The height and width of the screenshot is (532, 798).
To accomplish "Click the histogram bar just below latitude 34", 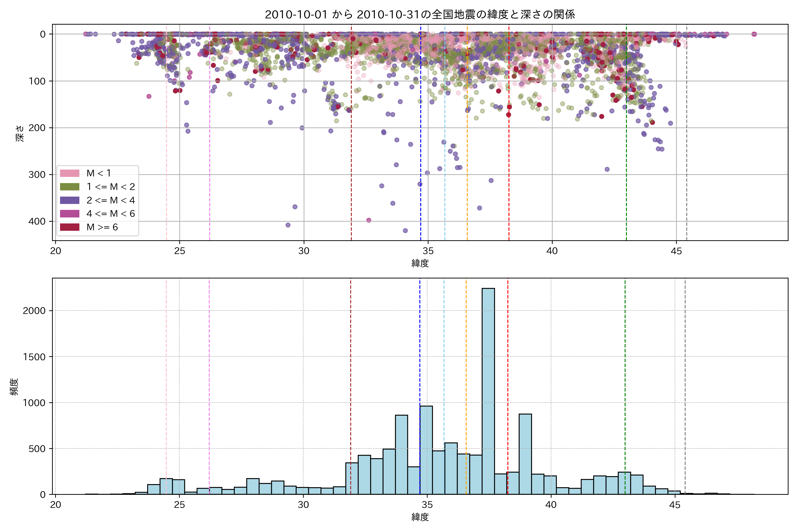I will pos(401,455).
